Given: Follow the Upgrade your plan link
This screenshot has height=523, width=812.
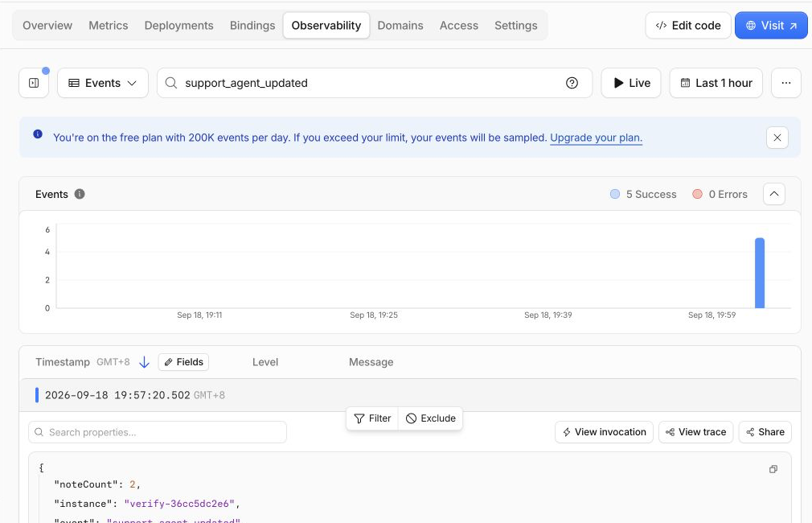Looking at the screenshot, I should [x=596, y=138].
